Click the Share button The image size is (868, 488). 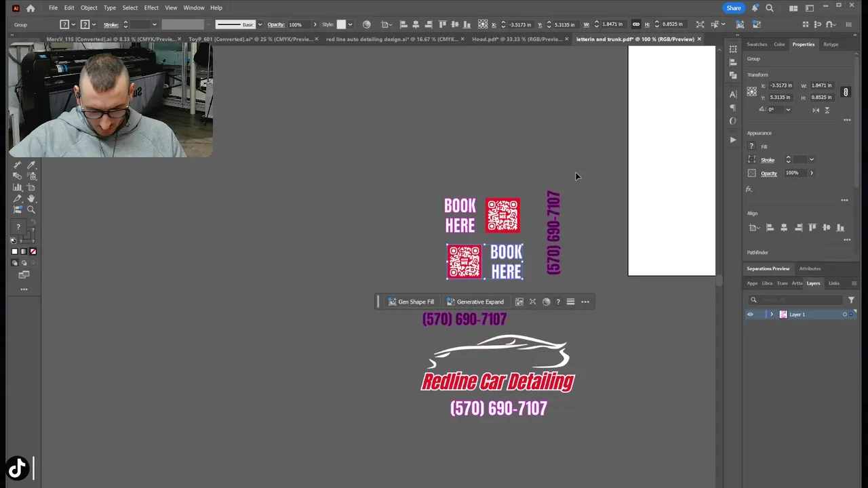[x=734, y=8]
